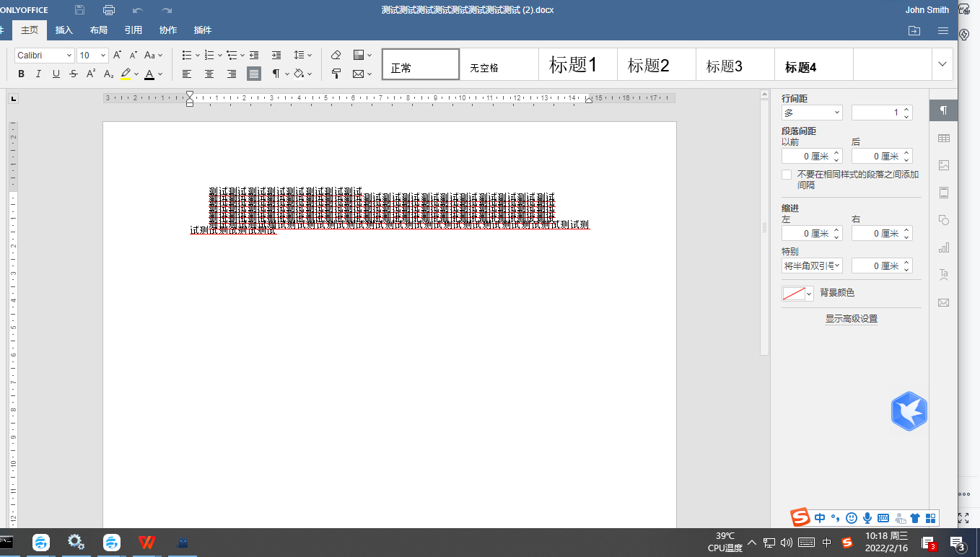This screenshot has width=980, height=557.
Task: Expand the line spacing toolbar dropdown
Action: [x=310, y=56]
